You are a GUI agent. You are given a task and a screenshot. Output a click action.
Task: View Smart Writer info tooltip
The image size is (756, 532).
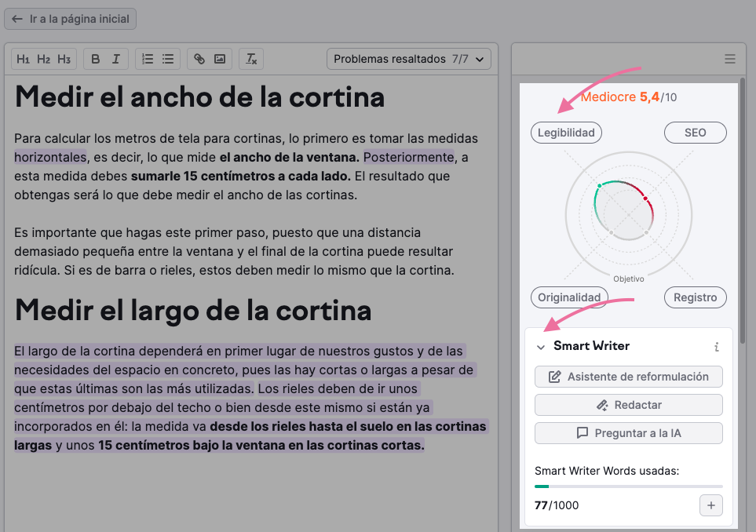(x=715, y=346)
